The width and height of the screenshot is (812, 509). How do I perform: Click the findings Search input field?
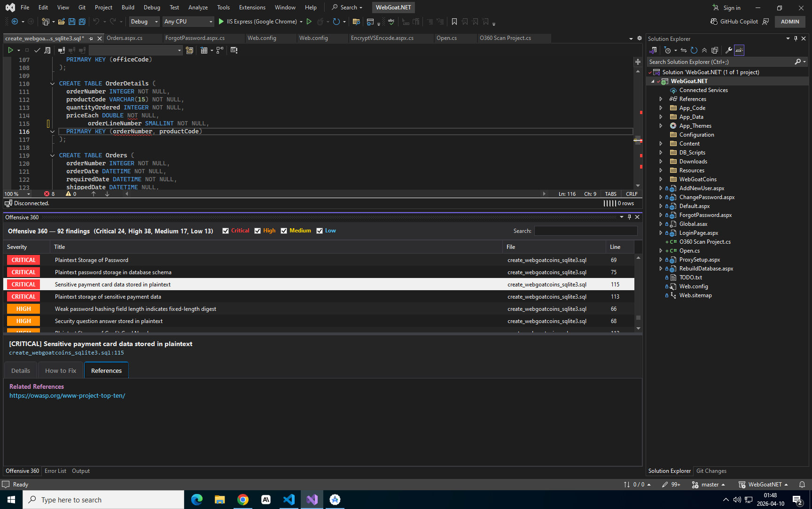[x=586, y=231]
